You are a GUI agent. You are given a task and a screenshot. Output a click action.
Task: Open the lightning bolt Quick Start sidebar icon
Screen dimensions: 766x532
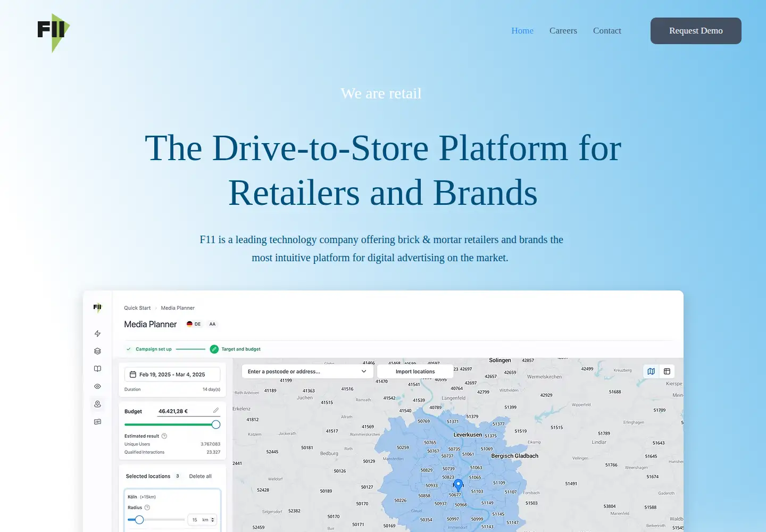[97, 334]
